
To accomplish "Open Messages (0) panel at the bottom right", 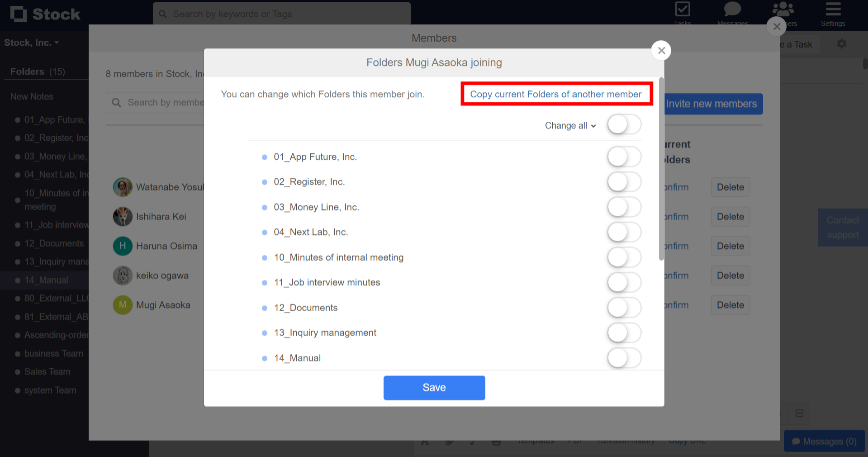I will click(824, 441).
